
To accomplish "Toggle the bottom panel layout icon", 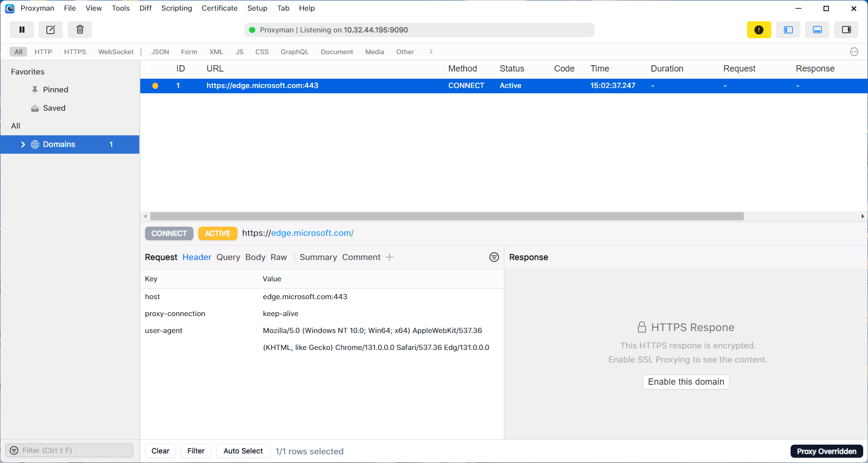I will coord(817,29).
